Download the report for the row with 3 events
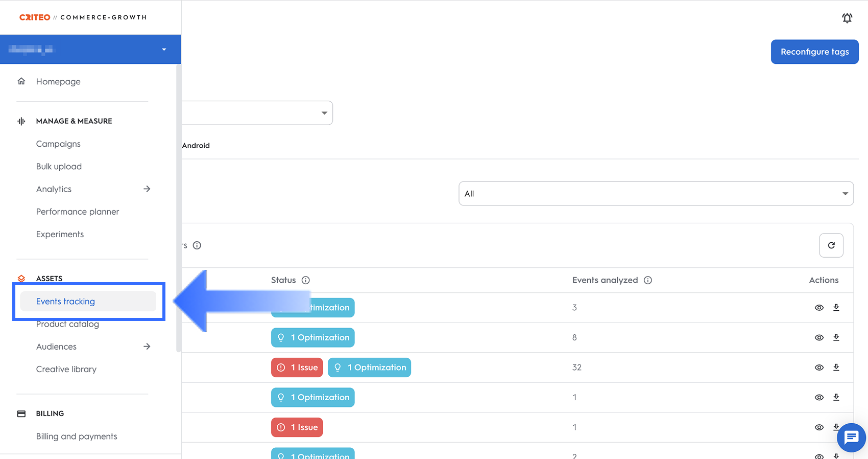The width and height of the screenshot is (868, 459). (836, 307)
